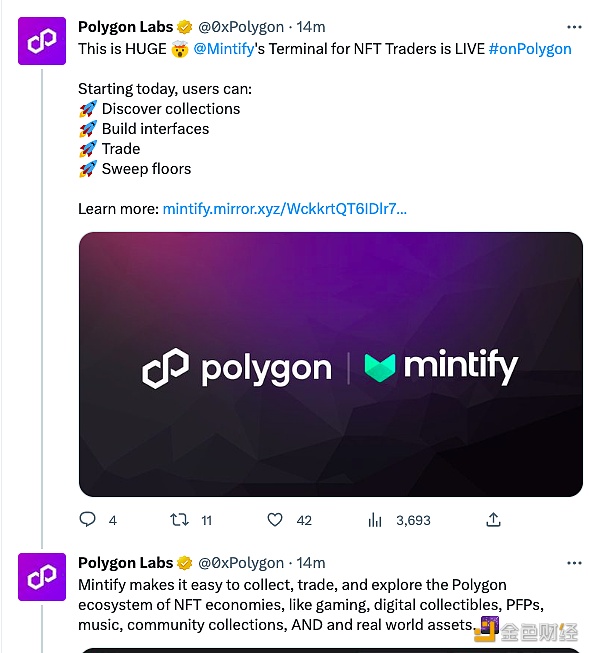The height and width of the screenshot is (653, 589).
Task: View analytics bar chart icon showing 3,693
Action: coord(375,520)
